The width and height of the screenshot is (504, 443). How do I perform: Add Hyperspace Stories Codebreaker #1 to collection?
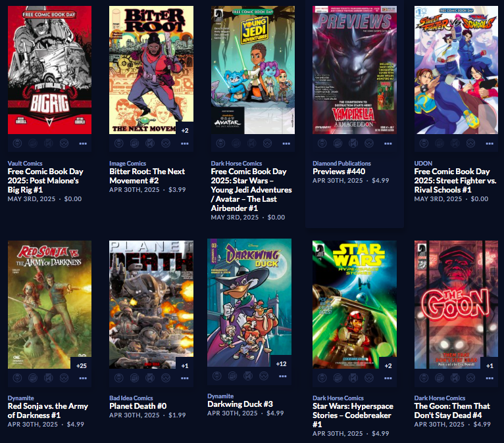tap(338, 378)
